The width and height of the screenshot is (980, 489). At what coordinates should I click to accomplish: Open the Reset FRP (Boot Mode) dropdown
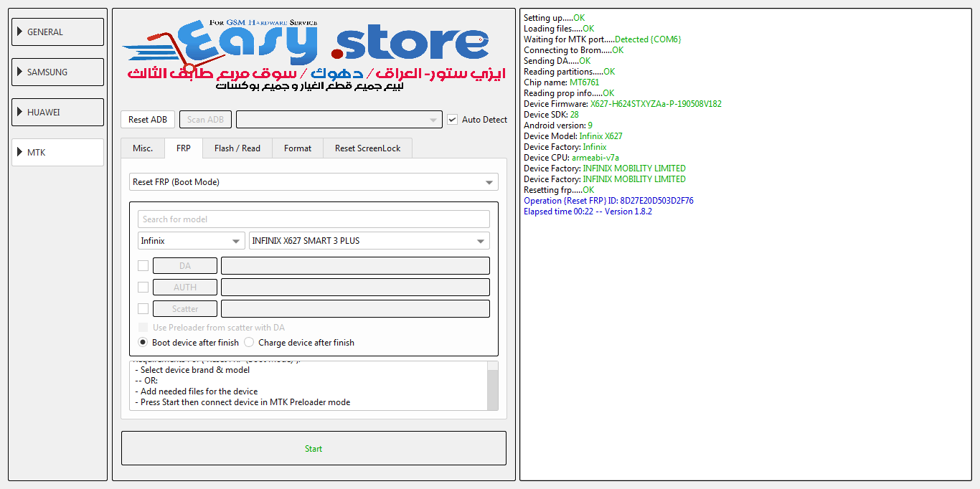click(x=314, y=182)
